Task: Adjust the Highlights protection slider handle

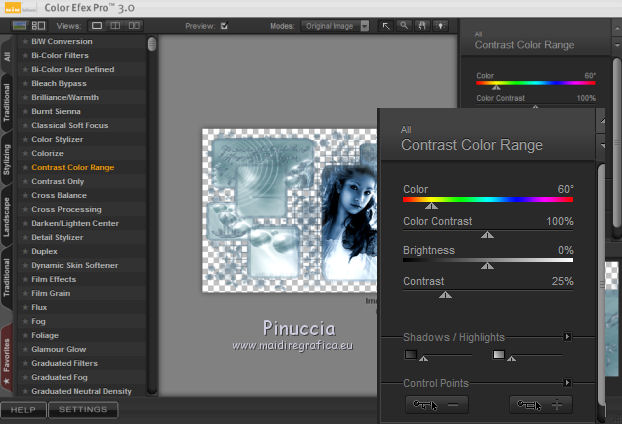Action: pyautogui.click(x=512, y=359)
